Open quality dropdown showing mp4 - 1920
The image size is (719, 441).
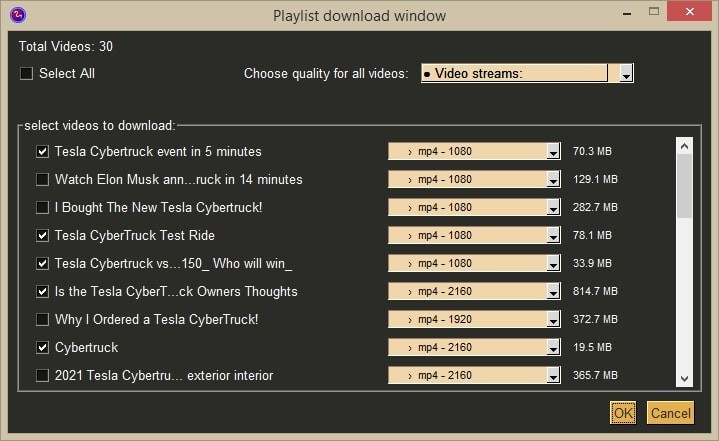coord(553,320)
